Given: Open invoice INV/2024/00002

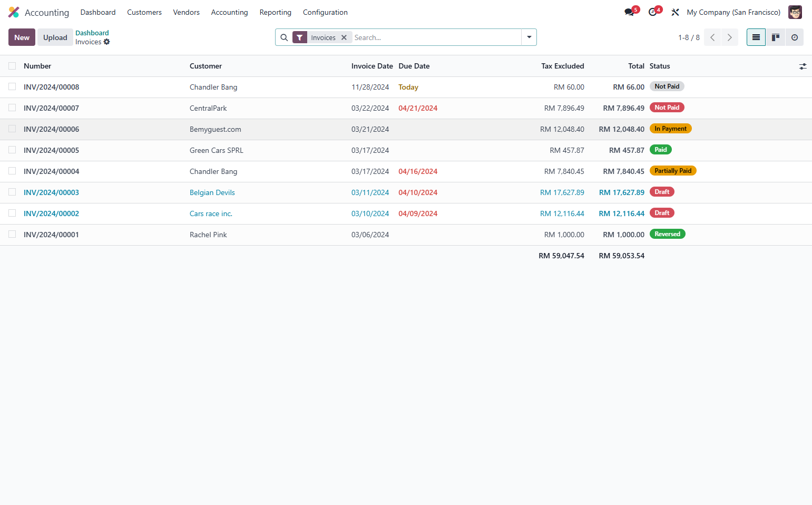Looking at the screenshot, I should pyautogui.click(x=51, y=213).
